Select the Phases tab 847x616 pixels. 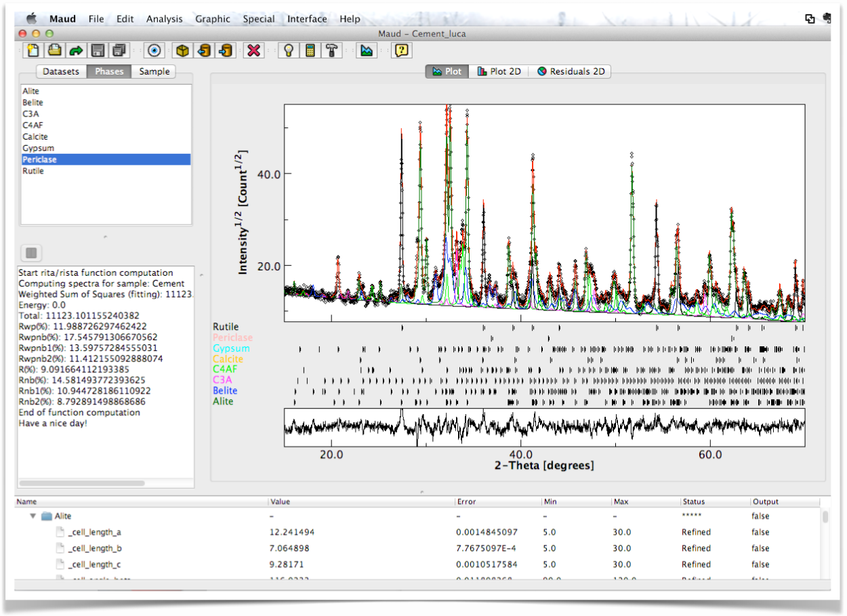pyautogui.click(x=109, y=71)
